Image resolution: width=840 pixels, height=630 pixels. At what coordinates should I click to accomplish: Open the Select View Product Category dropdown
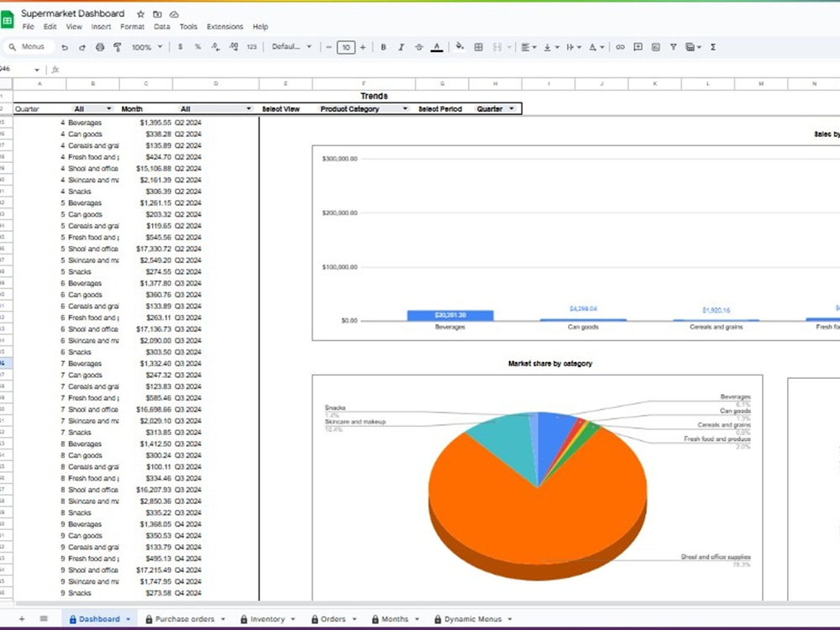coord(361,108)
